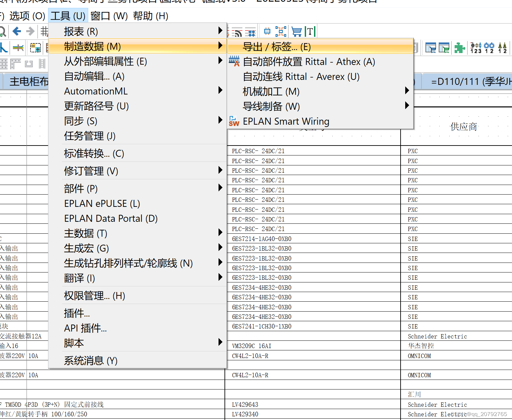Viewport: 512px width, 420px height.
Task: Click the table with green cart icon
Action: click(x=444, y=48)
